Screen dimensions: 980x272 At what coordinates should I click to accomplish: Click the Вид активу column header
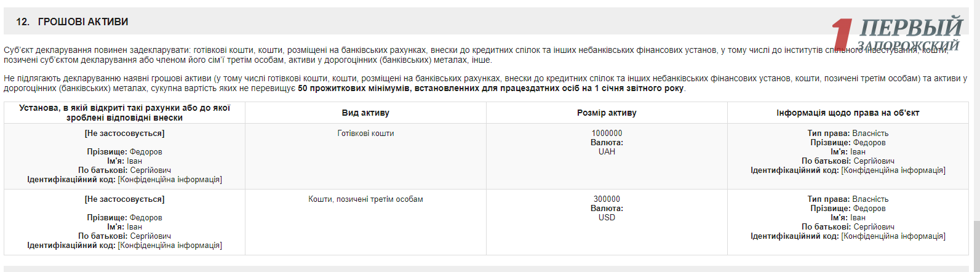point(365,113)
